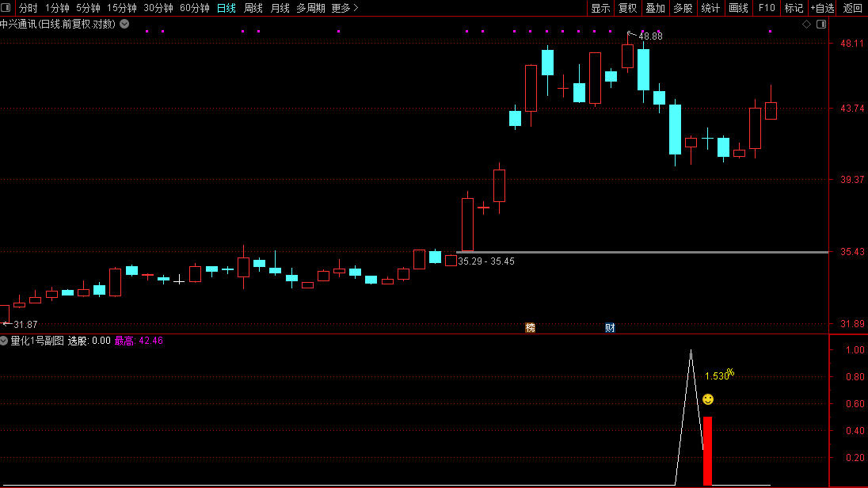Click the panel layout icon at top-left
This screenshot has width=868, height=488.
6,8
